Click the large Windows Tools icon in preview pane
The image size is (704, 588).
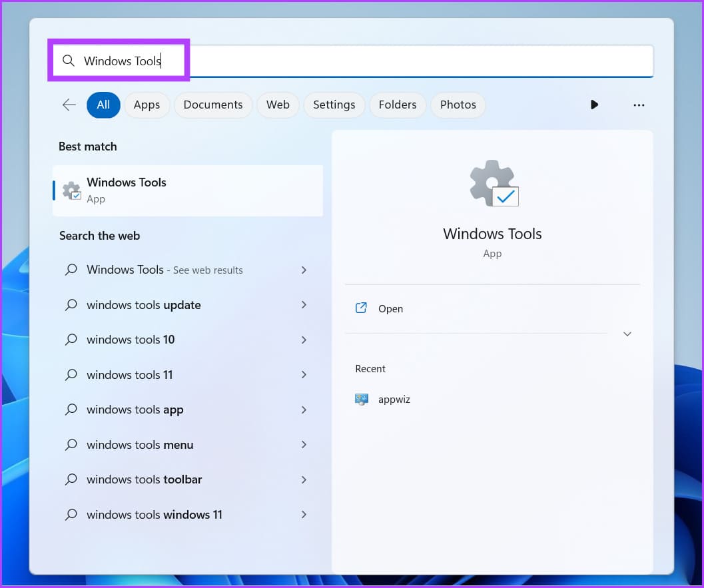pos(494,183)
